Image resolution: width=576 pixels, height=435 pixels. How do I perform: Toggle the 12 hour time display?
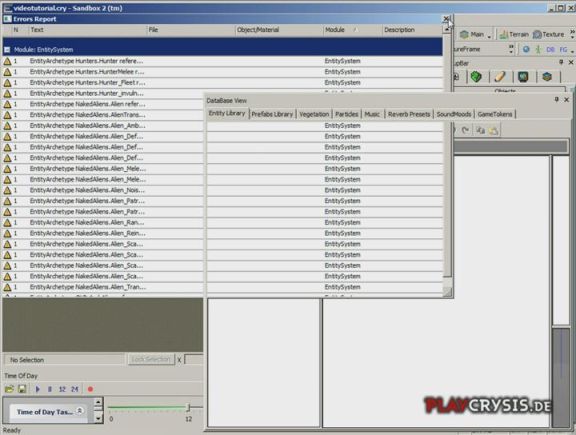[x=62, y=389]
